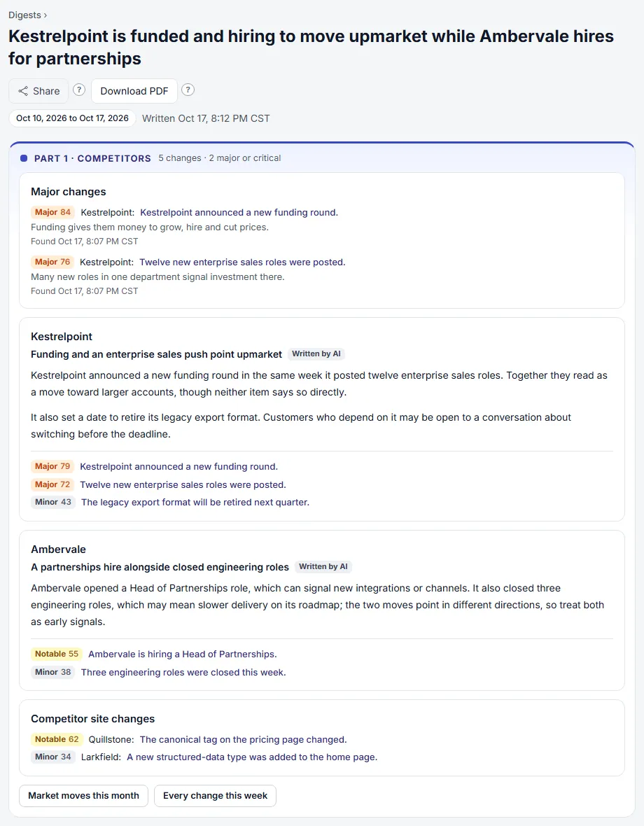Screen dimensions: 644x826
Task: Click the Kestrelpoint card heading
Action: (62, 337)
